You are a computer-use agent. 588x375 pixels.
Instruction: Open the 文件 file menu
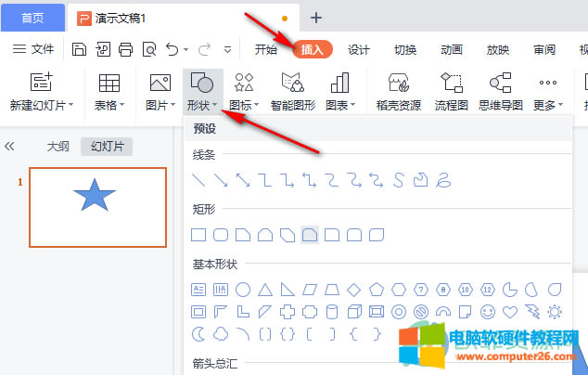[x=34, y=49]
